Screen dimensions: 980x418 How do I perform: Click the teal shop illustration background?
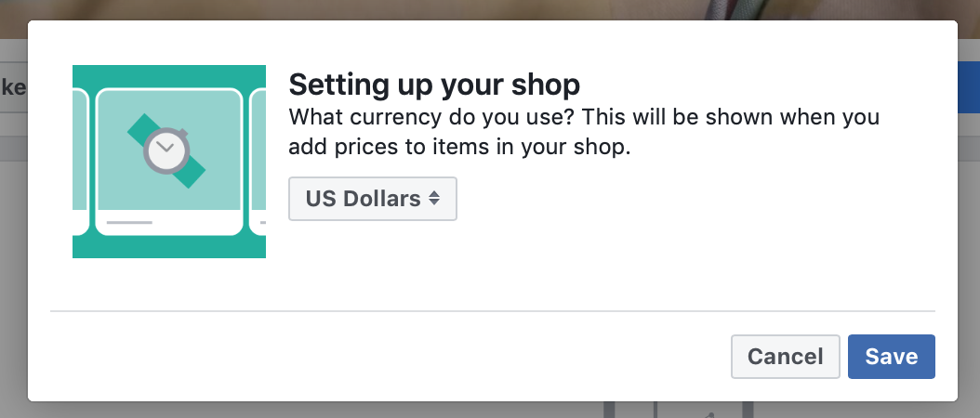click(168, 75)
